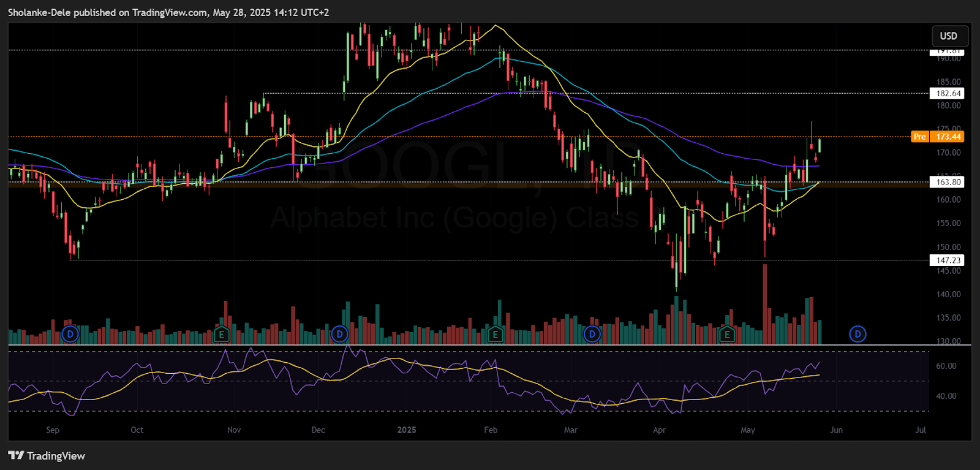Click the Oct label on time axis
The image size is (980, 470).
pos(137,430)
